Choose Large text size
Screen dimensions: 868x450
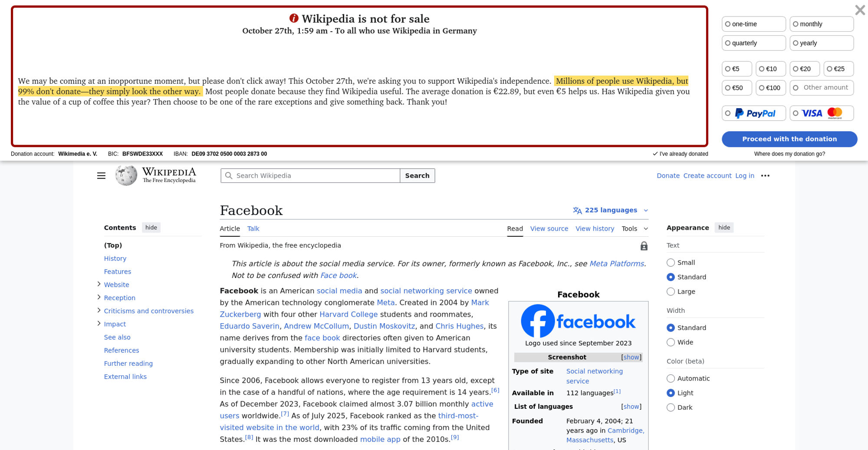(671, 291)
